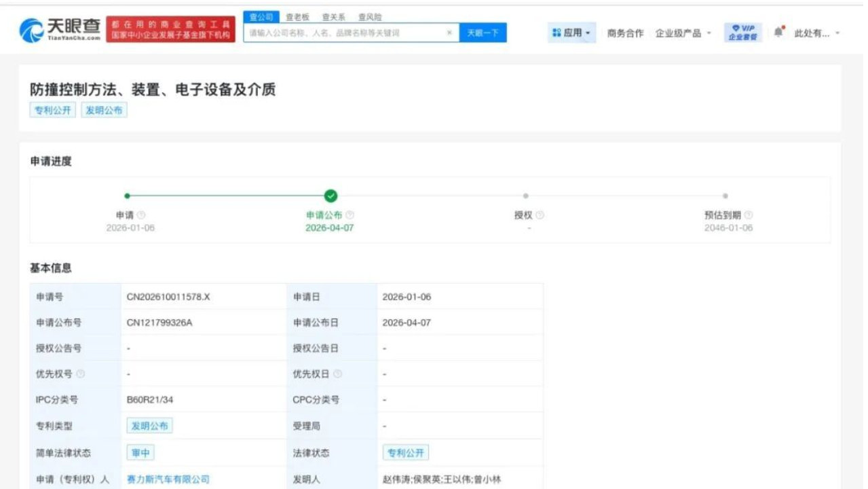
Task: Select the 查风险 search tab
Action: point(370,17)
